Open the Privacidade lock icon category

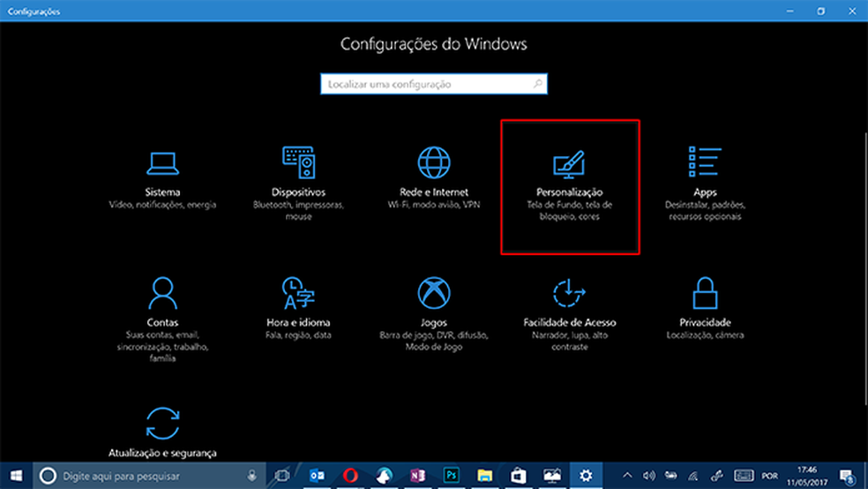pyautogui.click(x=706, y=293)
